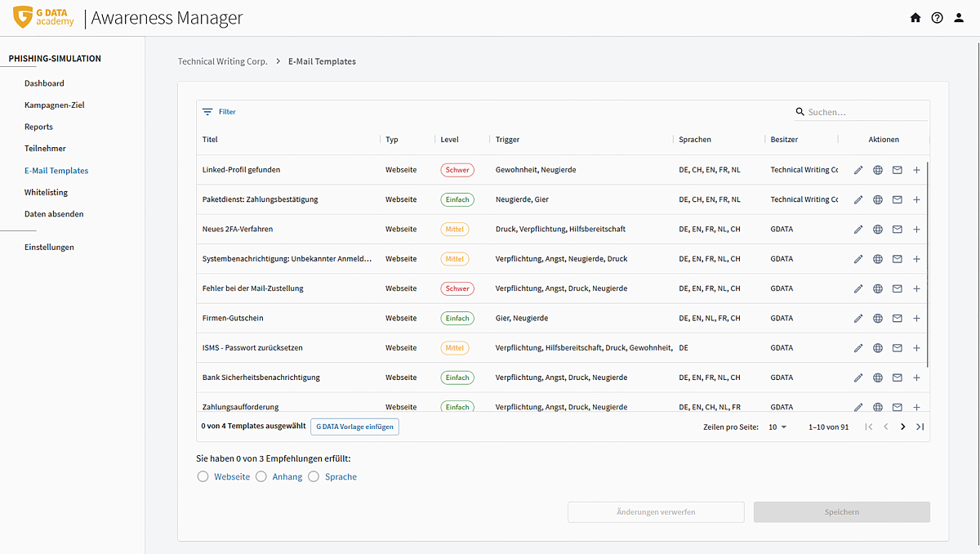Click Einfach badge in Firmen-Gutschein row
Image resolution: width=980 pixels, height=554 pixels.
point(457,319)
